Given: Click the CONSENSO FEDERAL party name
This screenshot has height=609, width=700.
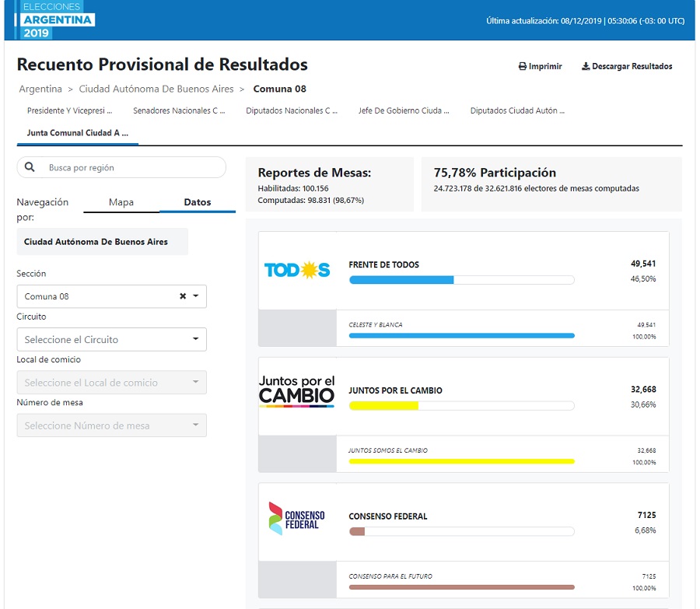Looking at the screenshot, I should coord(388,516).
